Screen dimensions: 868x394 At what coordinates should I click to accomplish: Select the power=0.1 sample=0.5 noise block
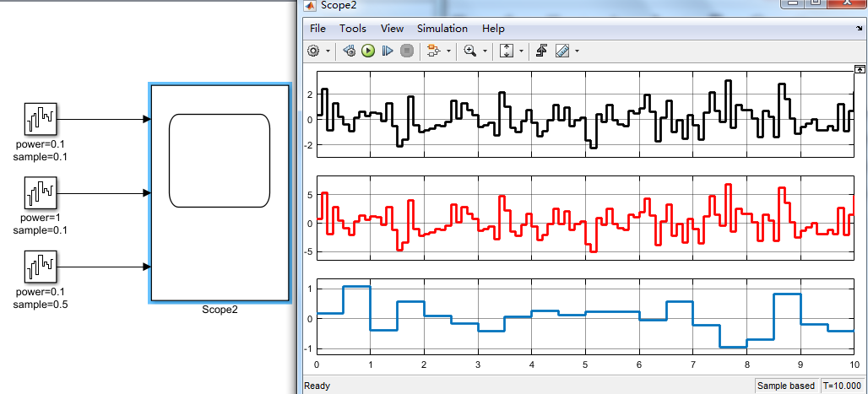(x=41, y=267)
